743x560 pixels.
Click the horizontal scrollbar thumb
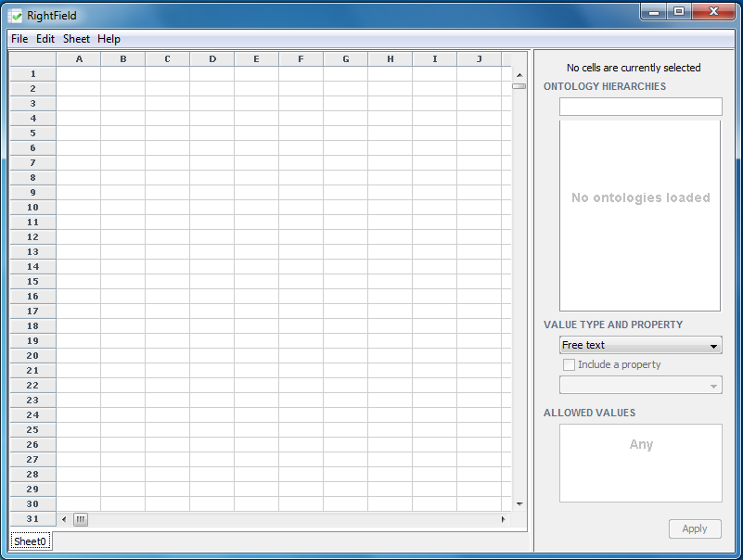[x=81, y=519]
